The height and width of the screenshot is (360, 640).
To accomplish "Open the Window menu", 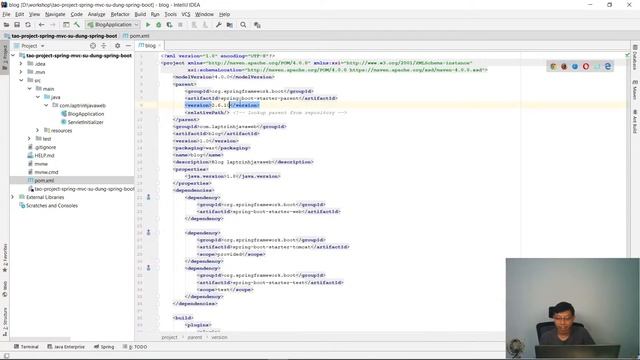I will pyautogui.click(x=204, y=14).
